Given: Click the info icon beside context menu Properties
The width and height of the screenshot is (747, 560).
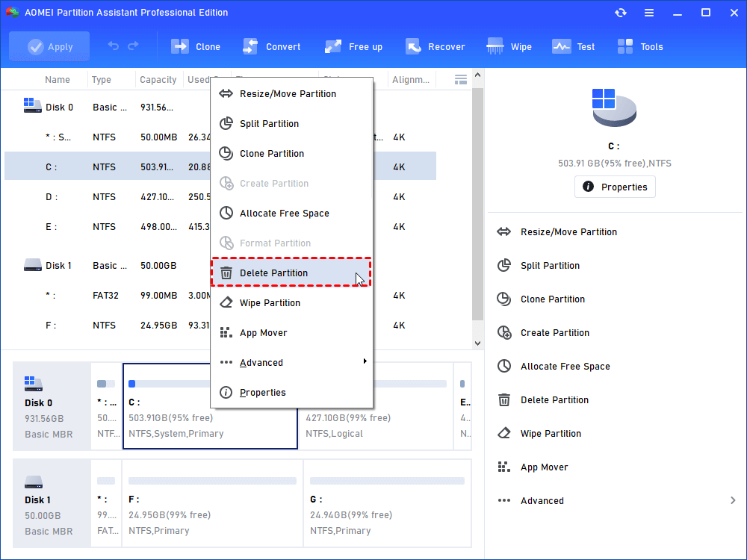Looking at the screenshot, I should coord(226,393).
